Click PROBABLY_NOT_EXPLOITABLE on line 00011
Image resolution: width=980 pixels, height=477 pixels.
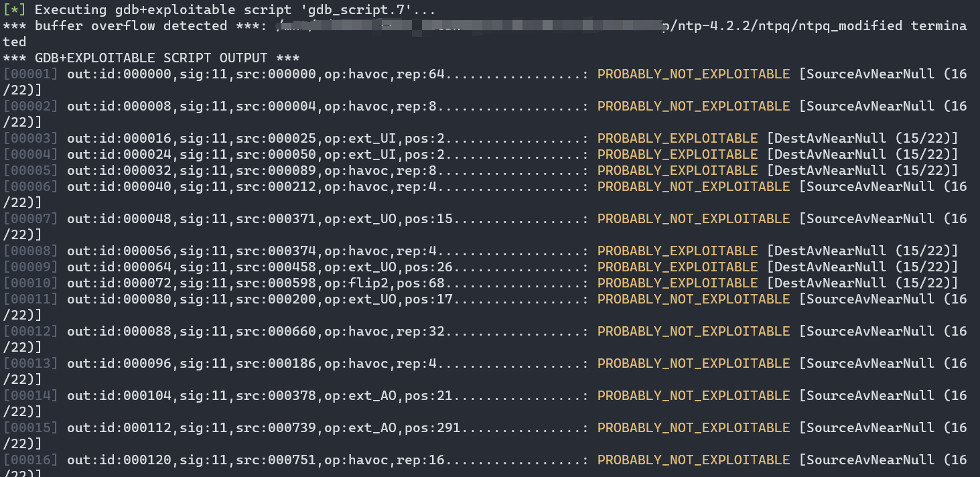click(694, 299)
